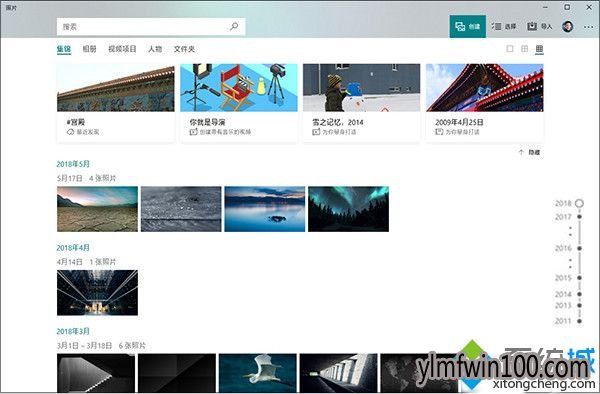Focus the 搜索 search field
Screen dimensions: 600x394
(151, 27)
